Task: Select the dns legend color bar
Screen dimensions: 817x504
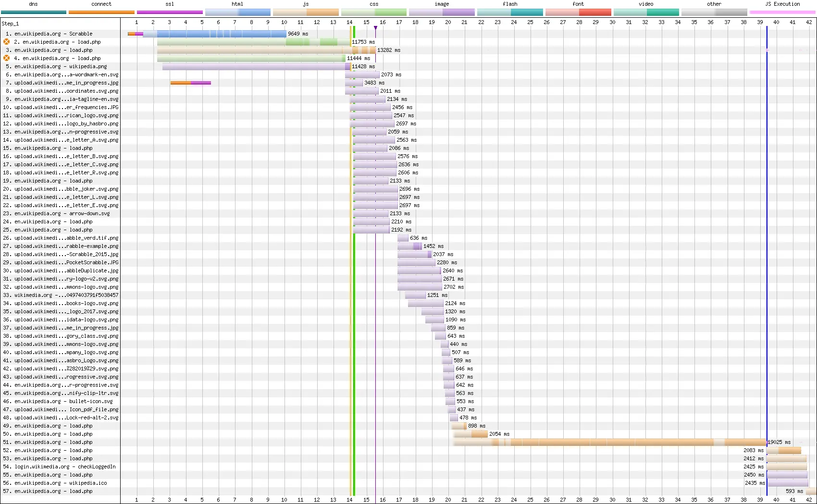Action: coord(34,12)
